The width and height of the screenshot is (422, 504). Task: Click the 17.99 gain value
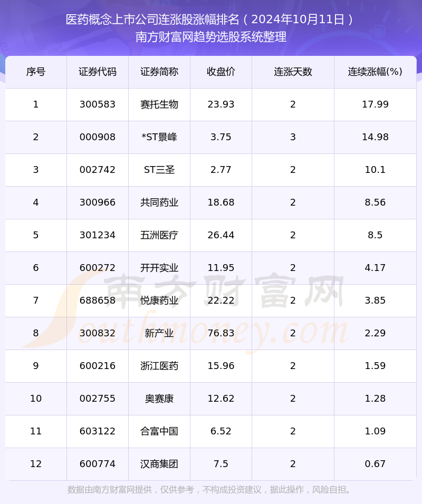pos(375,104)
